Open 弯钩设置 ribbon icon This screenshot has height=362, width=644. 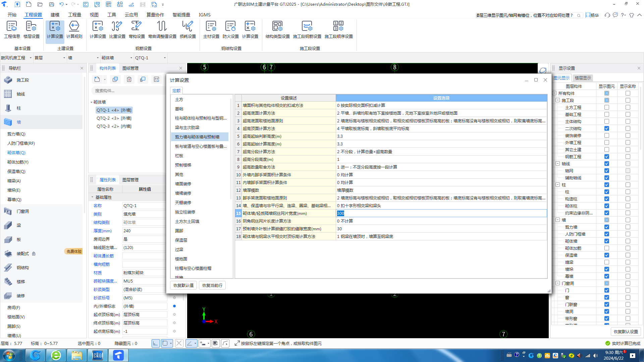tap(137, 29)
